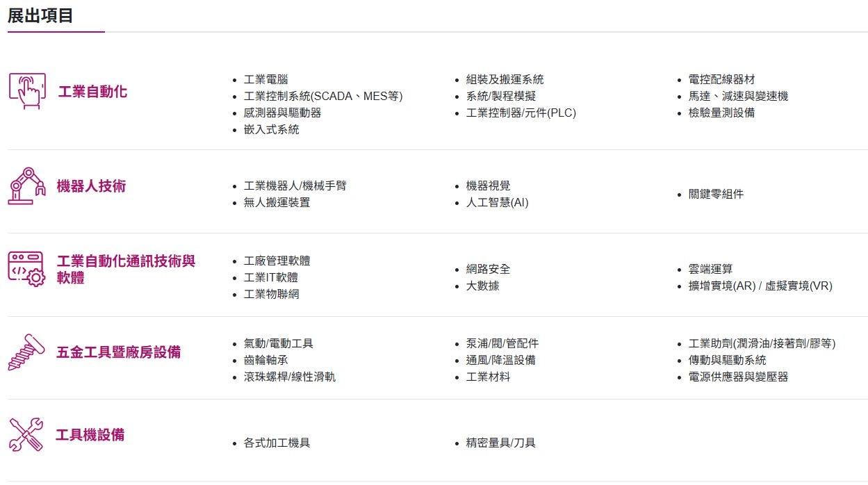Click the 工具機設備 category title
Viewport: 868px width, 485px height.
(90, 435)
